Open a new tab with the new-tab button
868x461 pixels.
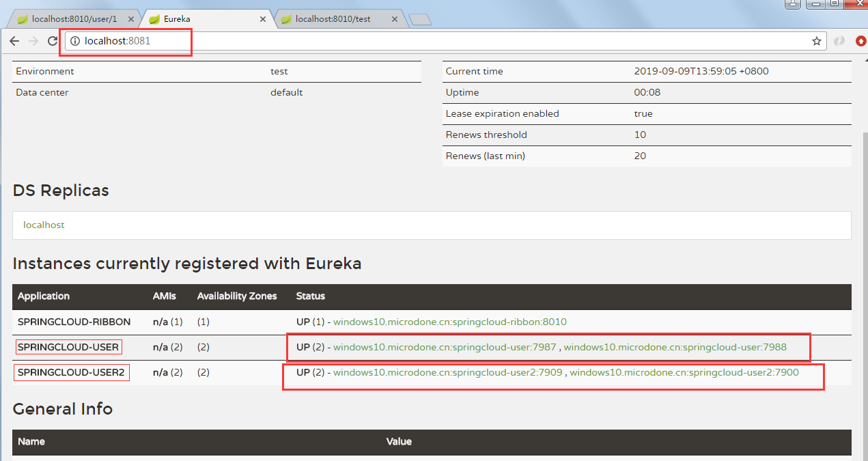[x=419, y=19]
